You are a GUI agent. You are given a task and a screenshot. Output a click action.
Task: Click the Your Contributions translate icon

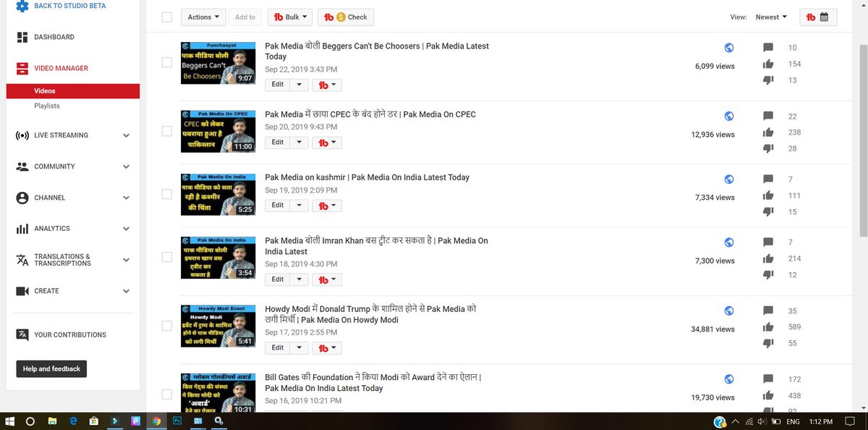tap(22, 334)
